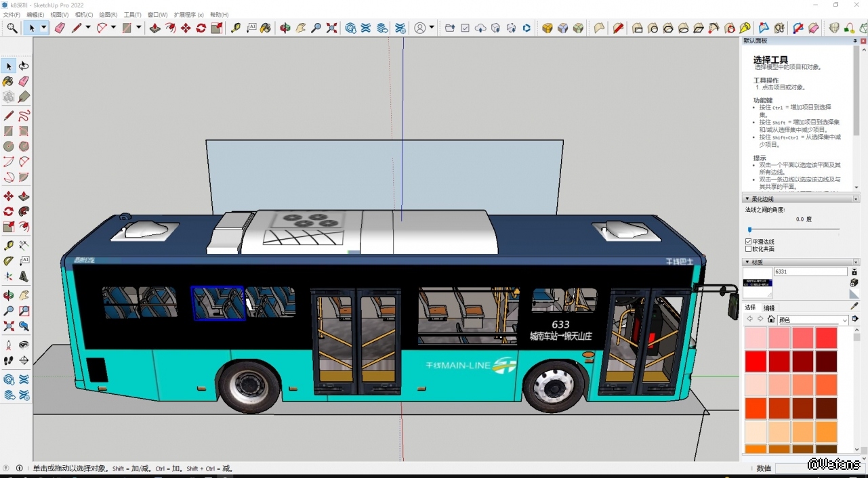
Task: Click the eyedropper sample paint icon
Action: point(854,306)
